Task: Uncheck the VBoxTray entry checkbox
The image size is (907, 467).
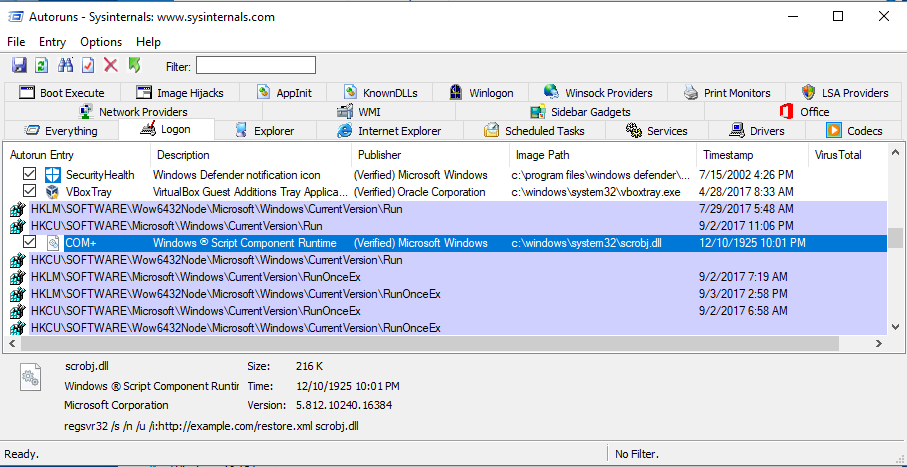Action: [x=29, y=191]
